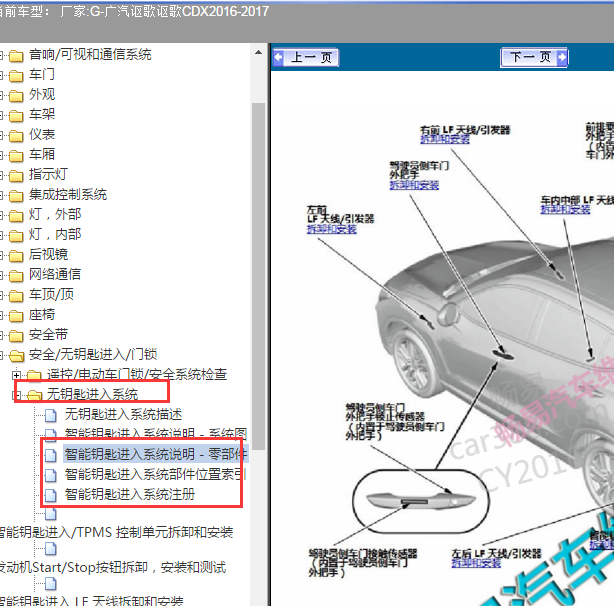Select 车门 tree label
The width and height of the screenshot is (614, 606).
click(x=42, y=74)
